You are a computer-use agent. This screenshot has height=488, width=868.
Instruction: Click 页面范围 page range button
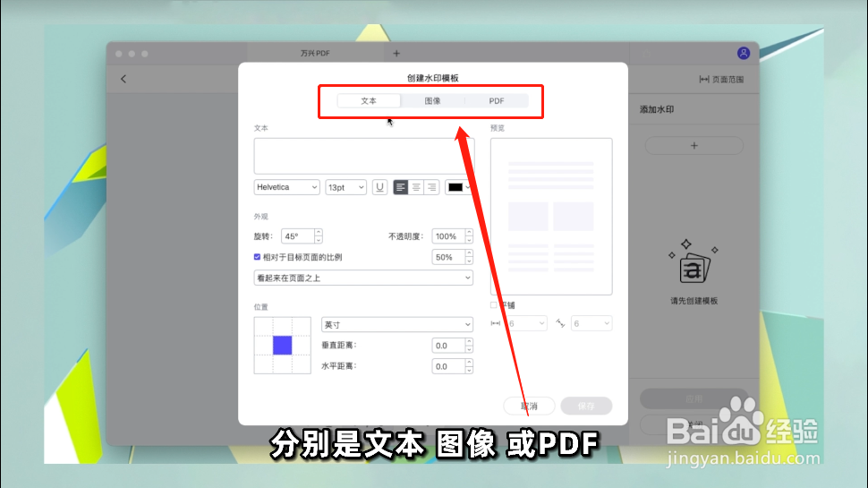(721, 79)
